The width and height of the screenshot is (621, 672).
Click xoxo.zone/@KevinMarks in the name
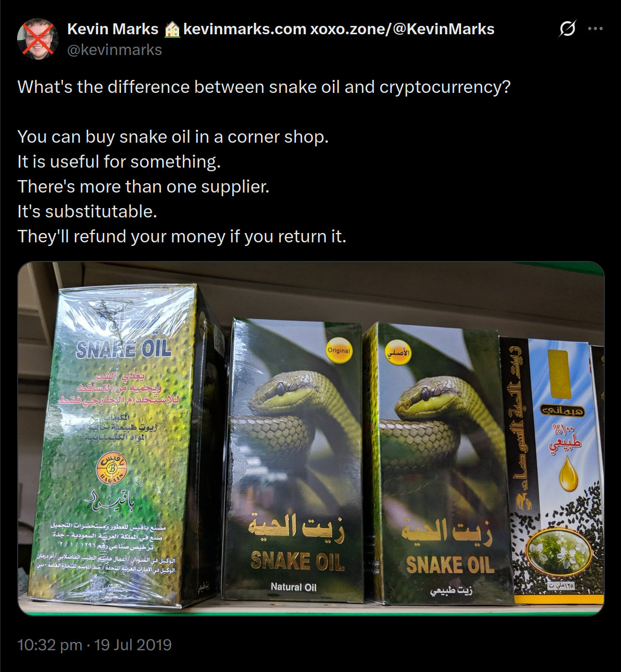402,29
